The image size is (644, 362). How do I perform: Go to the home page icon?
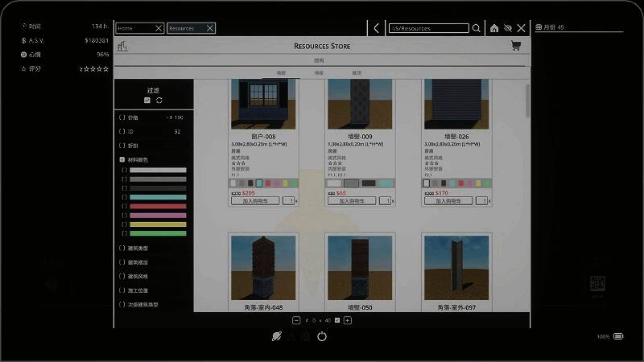(494, 28)
